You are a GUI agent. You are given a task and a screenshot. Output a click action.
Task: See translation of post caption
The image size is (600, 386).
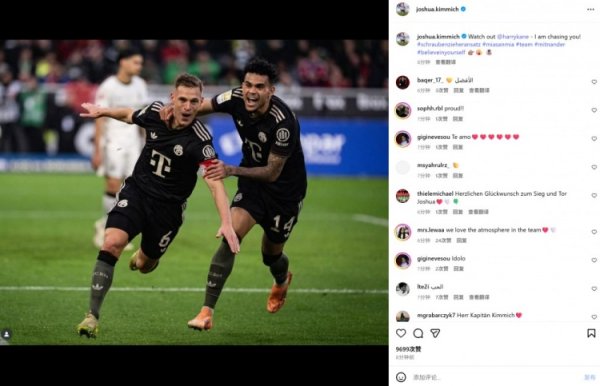[x=445, y=62]
